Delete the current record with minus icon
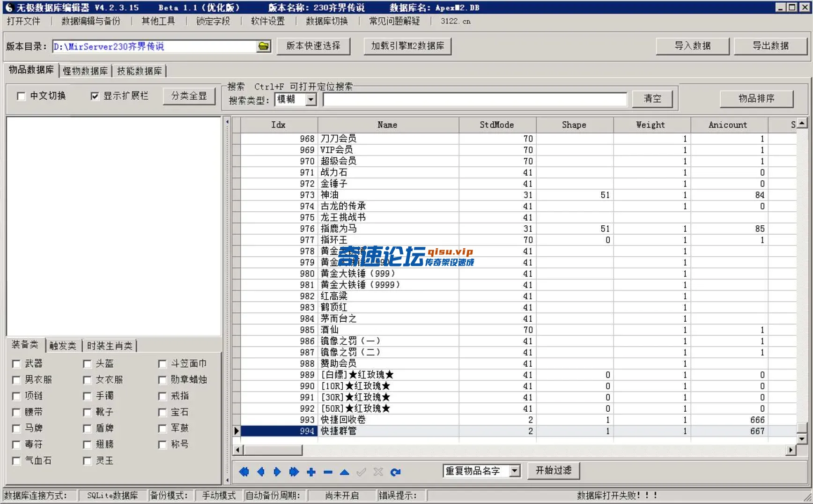 tap(328, 472)
